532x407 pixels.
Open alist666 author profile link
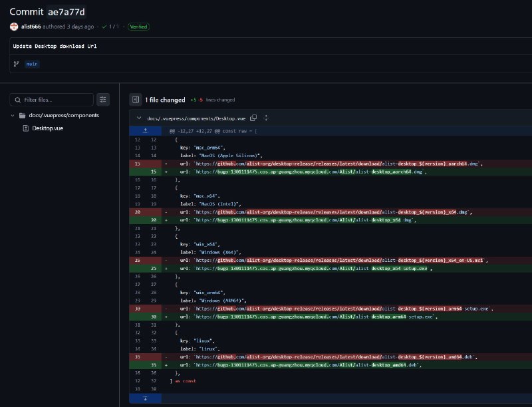[31, 27]
